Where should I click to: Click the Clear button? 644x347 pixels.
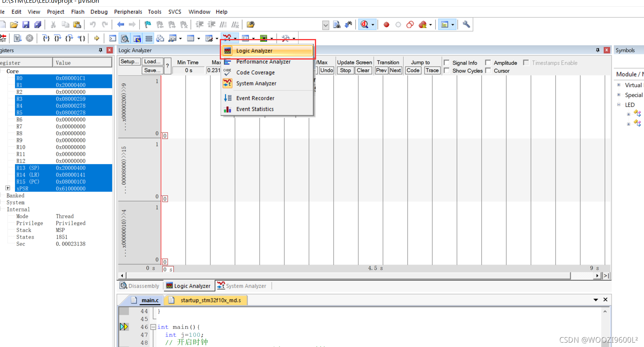coord(363,70)
